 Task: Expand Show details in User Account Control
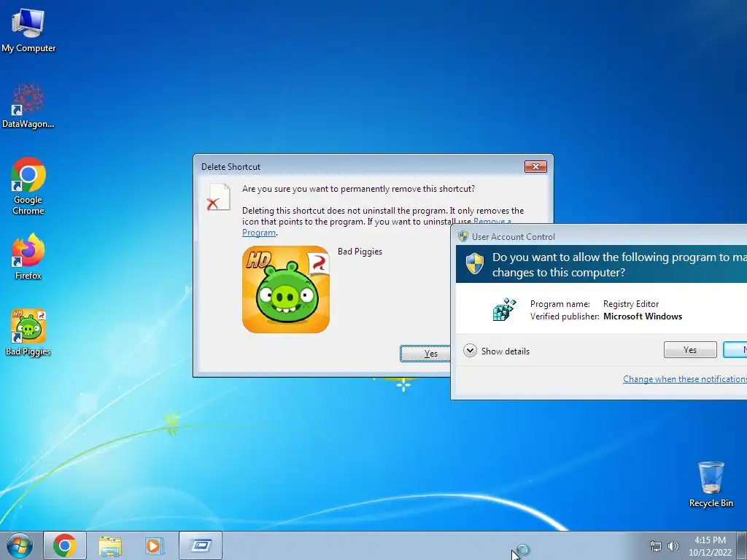pos(496,351)
